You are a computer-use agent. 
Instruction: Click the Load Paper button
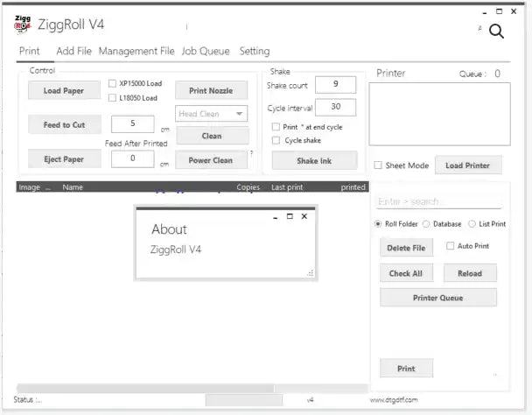[64, 90]
